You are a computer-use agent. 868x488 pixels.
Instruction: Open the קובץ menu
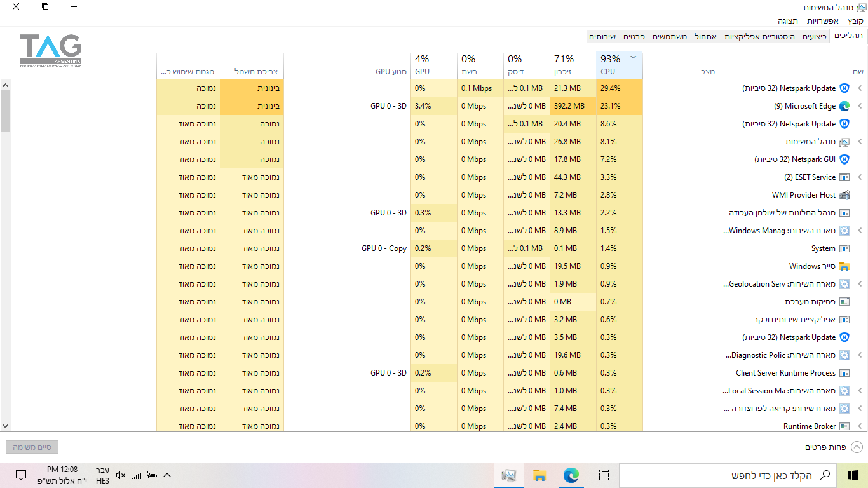click(x=855, y=21)
